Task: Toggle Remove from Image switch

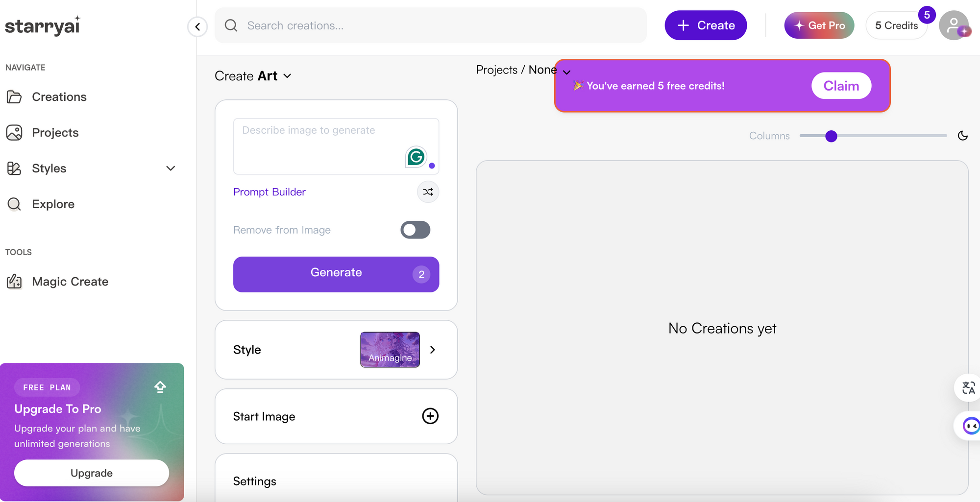Action: point(415,230)
